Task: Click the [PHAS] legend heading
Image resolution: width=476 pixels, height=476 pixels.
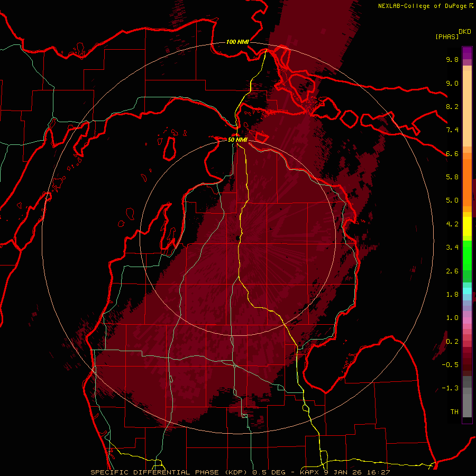Action: [447, 36]
